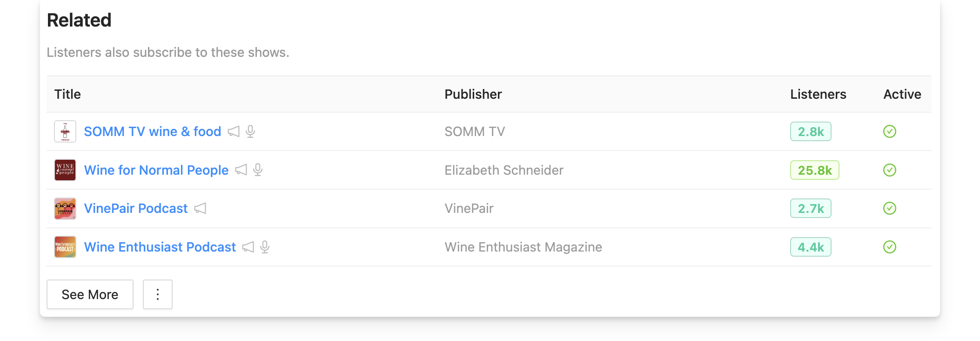The height and width of the screenshot is (341, 980).
Task: Click the Wine for Normal People cover thumbnail
Action: (65, 170)
